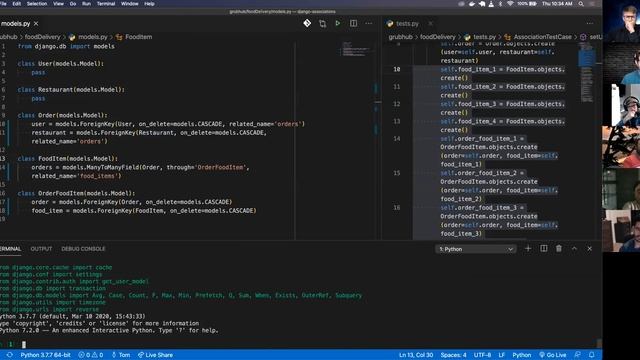Switch to the DEBUG CONSOLE tab
Viewport: 640px width, 360px height.
83,249
